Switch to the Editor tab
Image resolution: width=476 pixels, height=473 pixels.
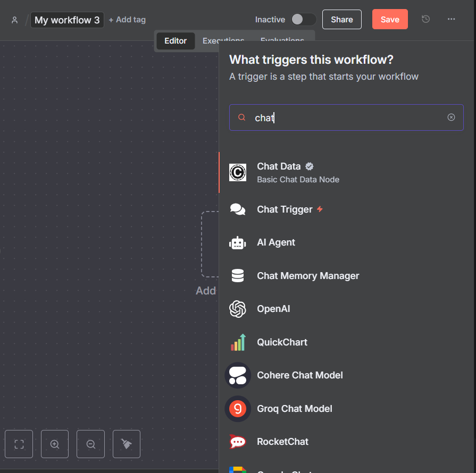(176, 41)
